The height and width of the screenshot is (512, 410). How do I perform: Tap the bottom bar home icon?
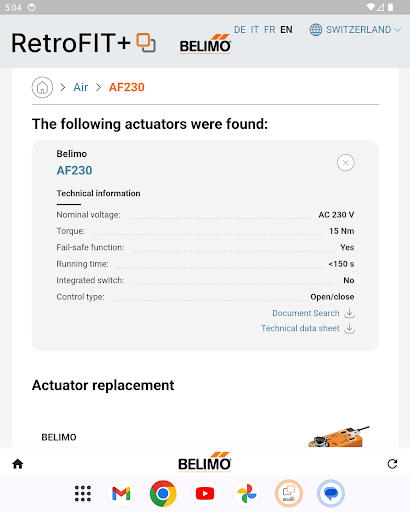coord(18,464)
